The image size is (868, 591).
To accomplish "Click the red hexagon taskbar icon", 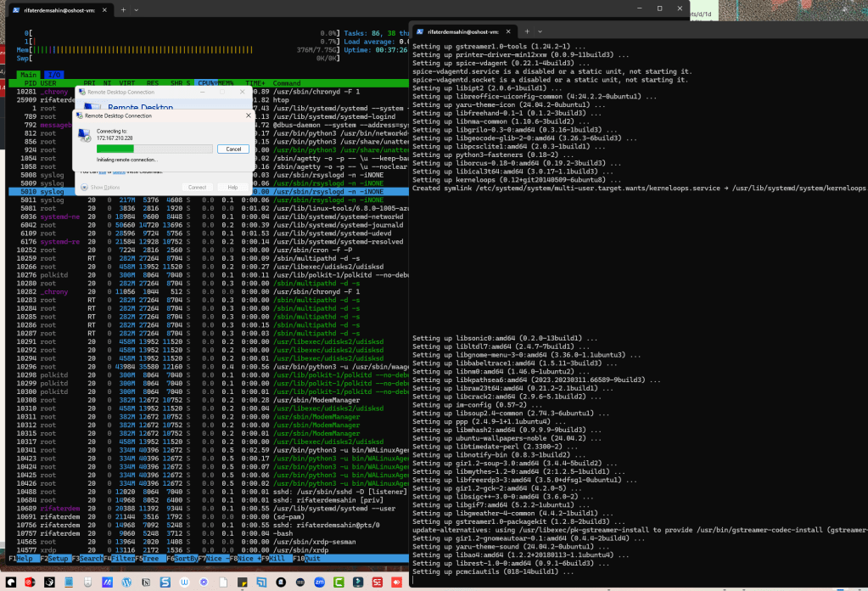I will pos(30,583).
